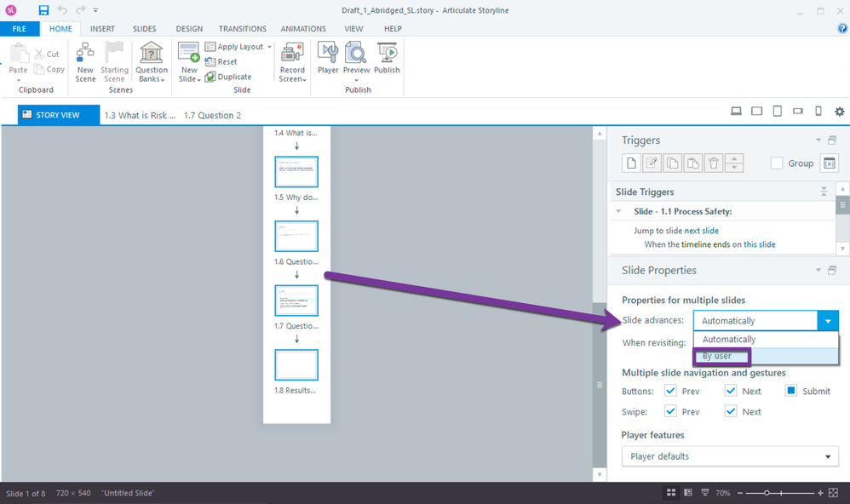Toggle the Group checkbox in Triggers
Image resolution: width=850 pixels, height=504 pixels.
point(776,163)
